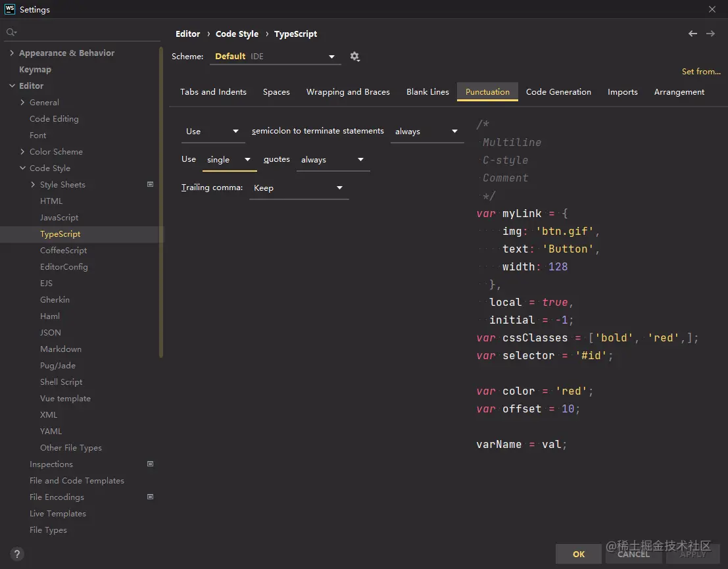
Task: Click the Cancel button
Action: (x=633, y=554)
